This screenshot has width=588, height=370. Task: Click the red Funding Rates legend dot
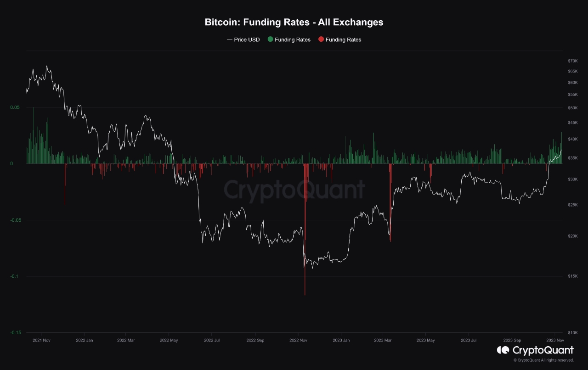click(321, 39)
